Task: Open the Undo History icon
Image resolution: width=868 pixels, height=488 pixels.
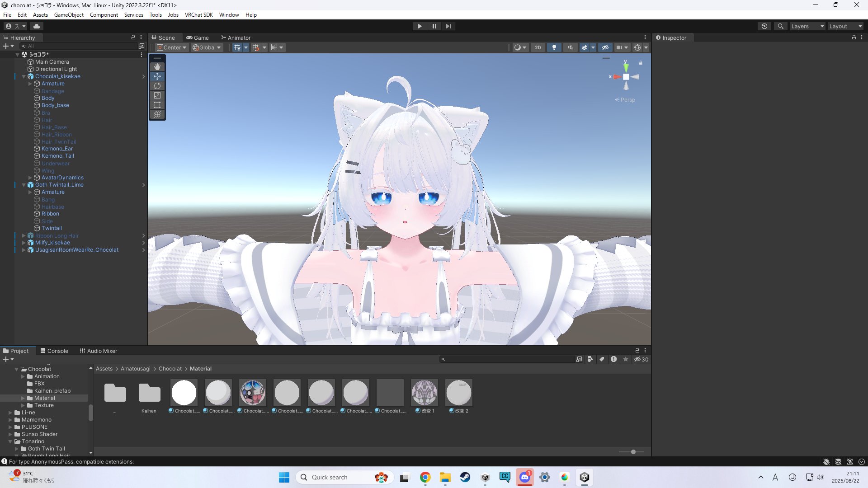Action: point(764,26)
